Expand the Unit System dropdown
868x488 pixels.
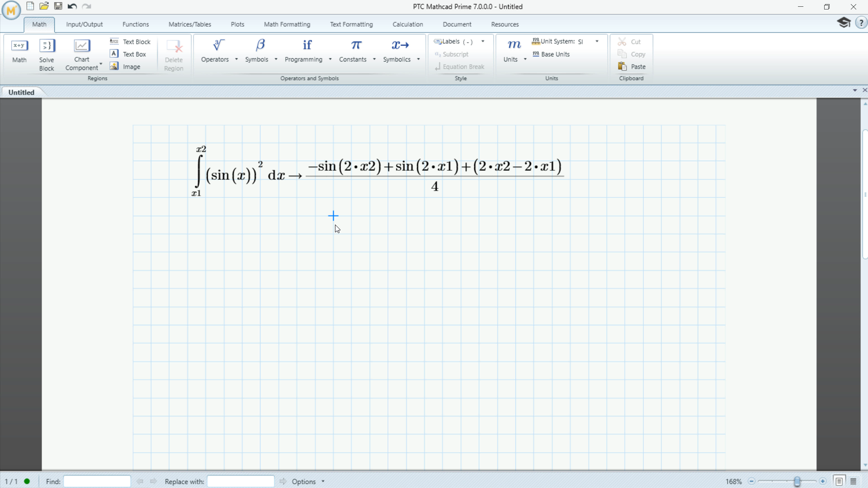(x=597, y=42)
